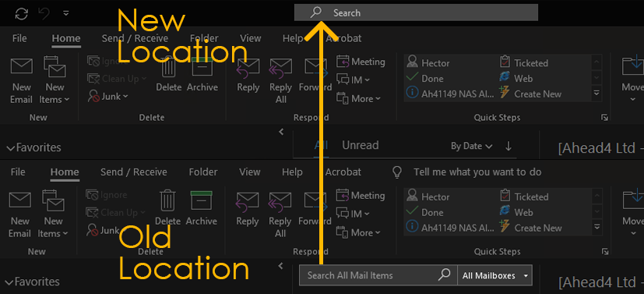This screenshot has height=294, width=644.
Task: Select the Help tab in the lower ribbon
Action: (292, 172)
